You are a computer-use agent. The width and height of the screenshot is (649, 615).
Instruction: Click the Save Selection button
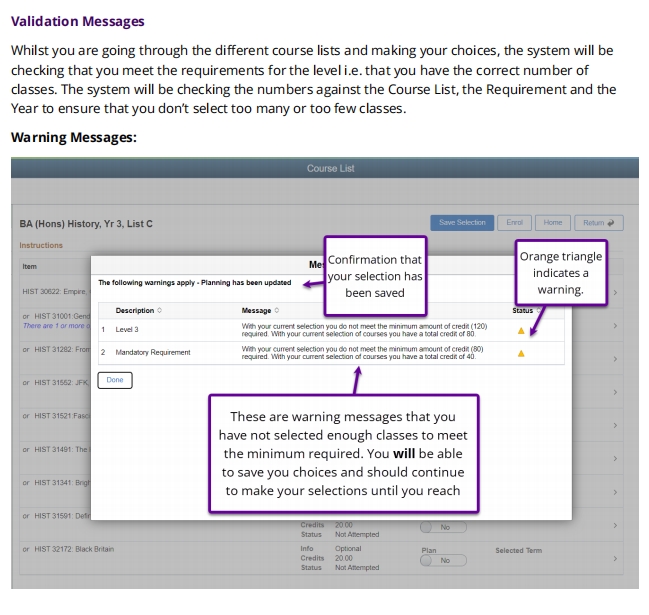pos(462,222)
